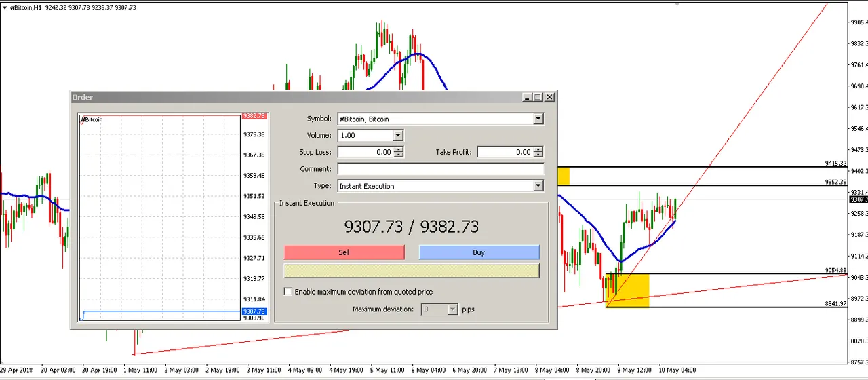868x380 pixels.
Task: Click the red 9382.73 ask price label
Action: 254,116
